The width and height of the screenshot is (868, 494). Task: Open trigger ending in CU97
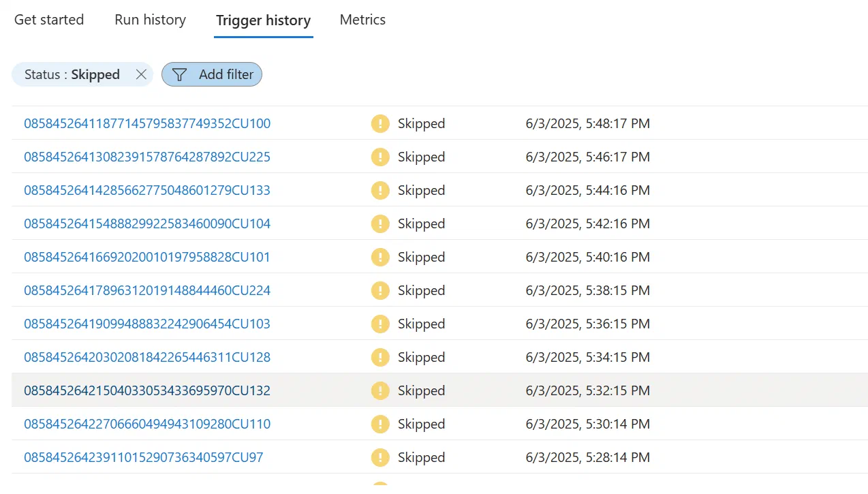click(144, 457)
